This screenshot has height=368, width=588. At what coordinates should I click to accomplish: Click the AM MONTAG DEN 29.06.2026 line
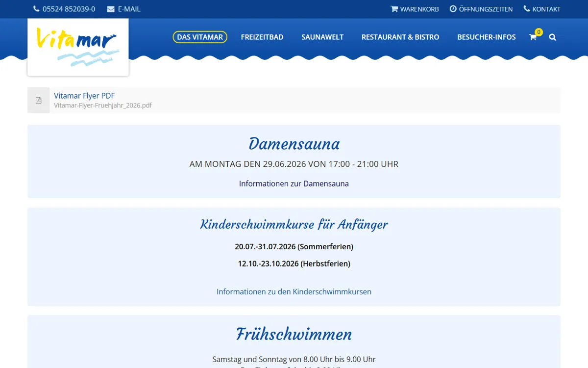coord(294,164)
